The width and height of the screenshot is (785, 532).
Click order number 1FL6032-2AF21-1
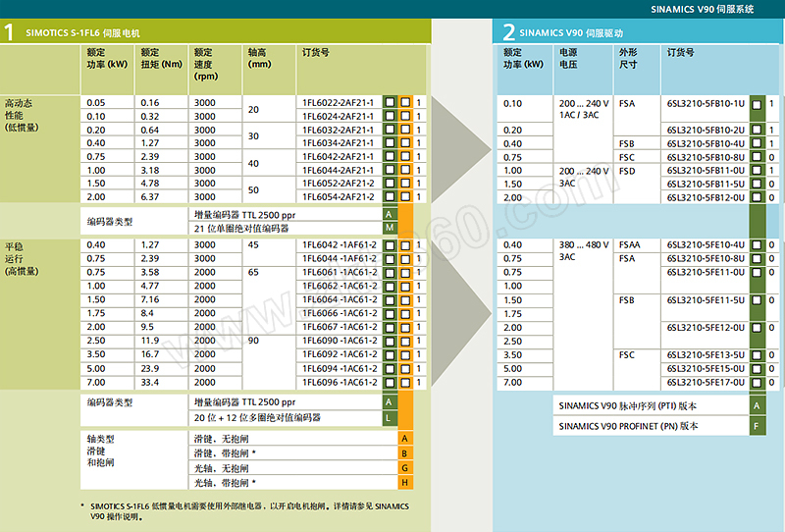(x=338, y=130)
